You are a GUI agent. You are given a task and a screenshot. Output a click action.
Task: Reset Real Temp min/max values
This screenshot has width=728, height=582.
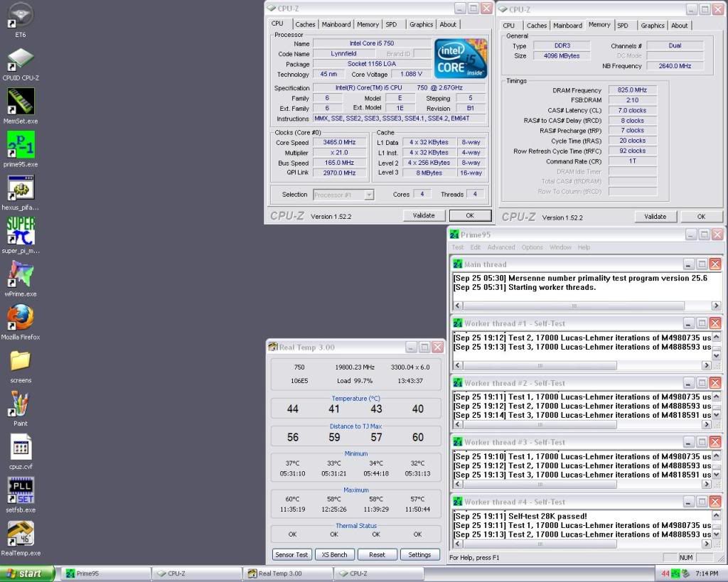coord(377,554)
